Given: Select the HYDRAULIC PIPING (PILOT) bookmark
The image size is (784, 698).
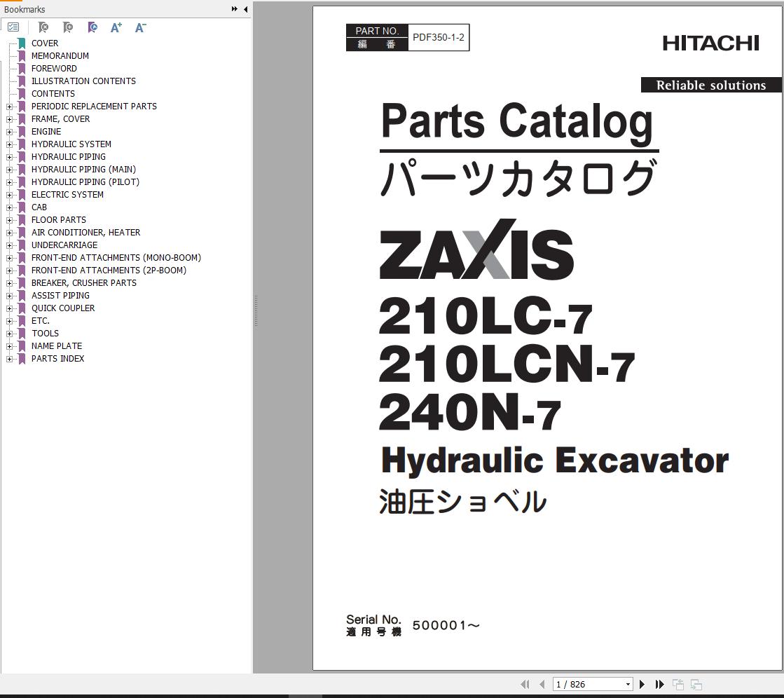Looking at the screenshot, I should tap(85, 182).
